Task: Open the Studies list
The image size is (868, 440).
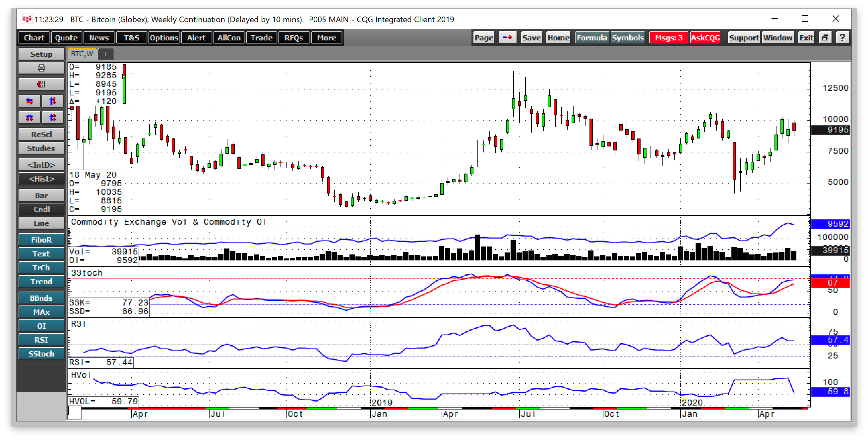Action: (41, 148)
